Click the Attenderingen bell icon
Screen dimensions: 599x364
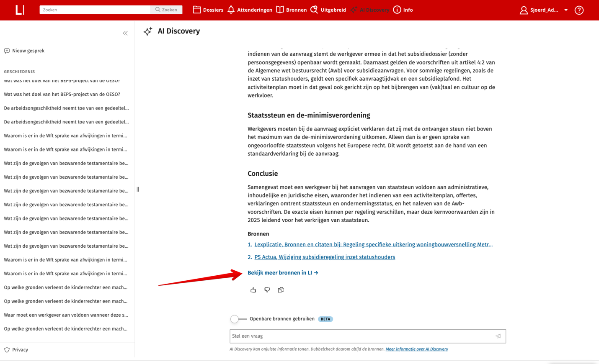point(231,9)
